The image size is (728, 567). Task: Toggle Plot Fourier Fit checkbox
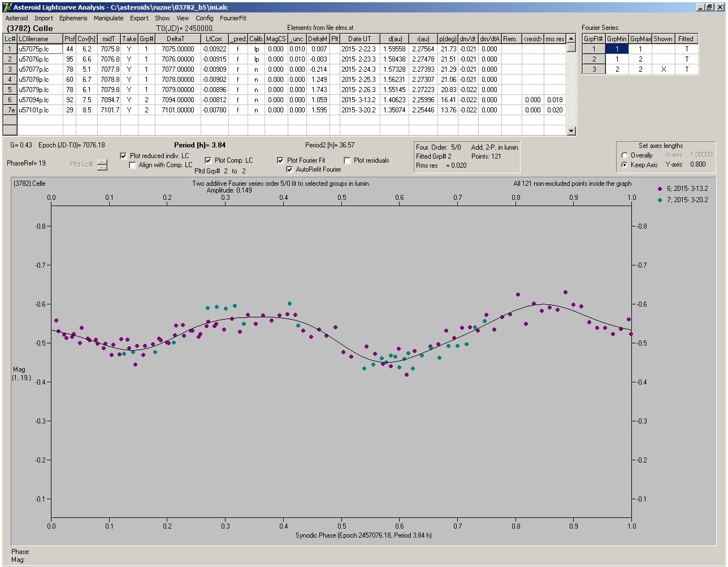(280, 160)
